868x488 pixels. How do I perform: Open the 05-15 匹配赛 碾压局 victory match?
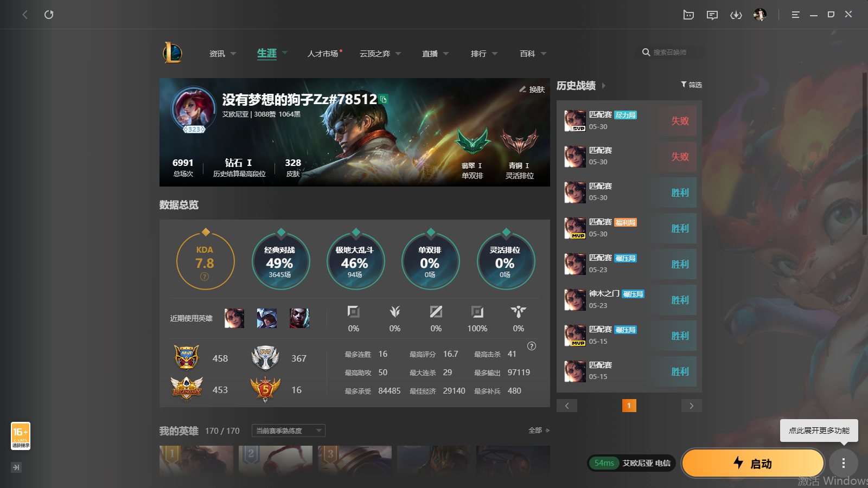[629, 336]
